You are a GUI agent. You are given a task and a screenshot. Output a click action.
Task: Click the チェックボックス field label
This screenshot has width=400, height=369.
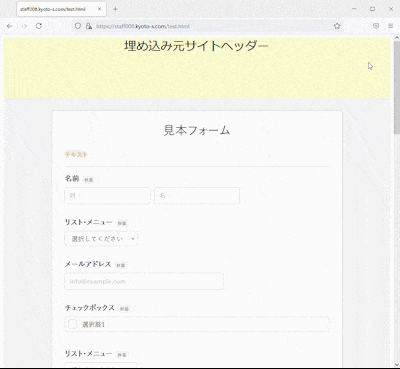(x=90, y=308)
